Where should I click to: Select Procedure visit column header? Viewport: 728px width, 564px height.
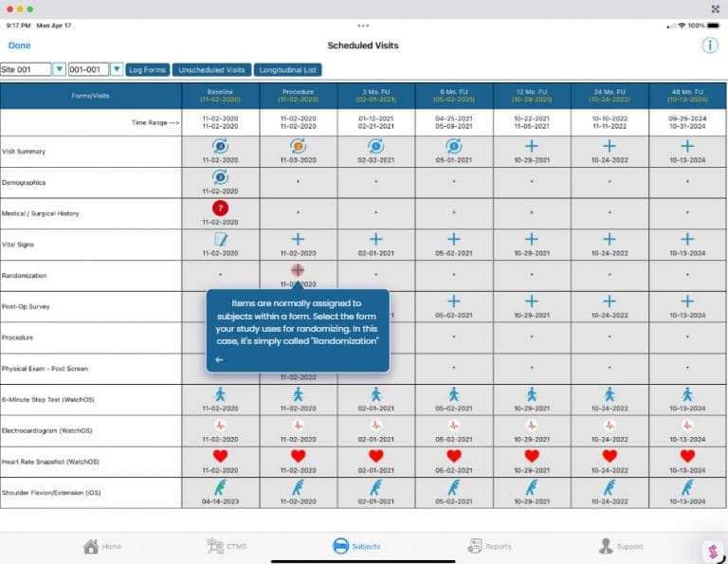tap(298, 96)
